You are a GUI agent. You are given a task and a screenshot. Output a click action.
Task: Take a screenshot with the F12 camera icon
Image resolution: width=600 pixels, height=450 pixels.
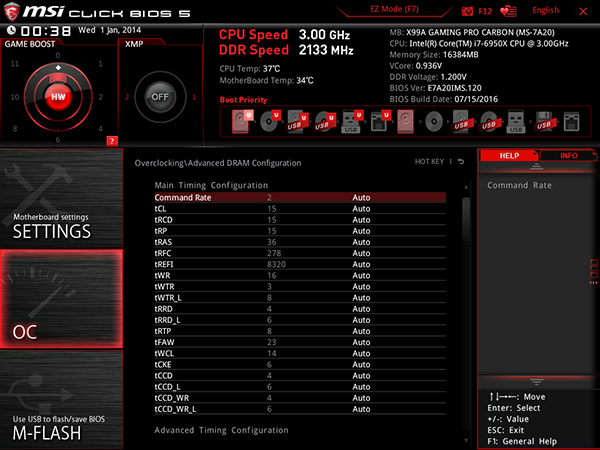467,11
